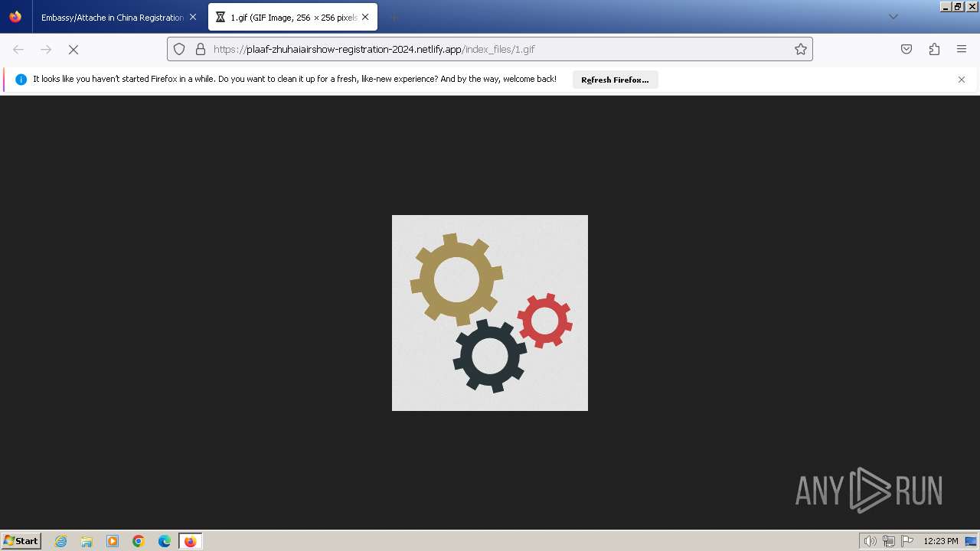Launch Windows Media Player from taskbar
This screenshot has height=551, width=980.
click(113, 541)
